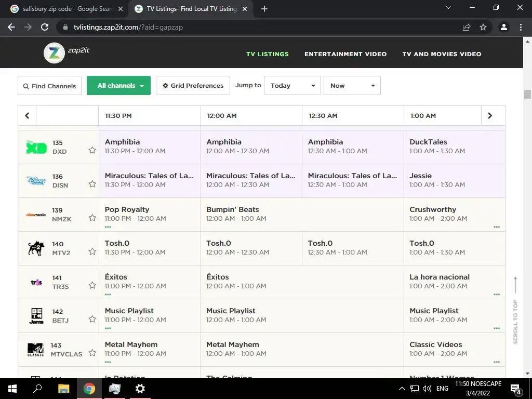Screen dimensions: 532x399
Task: Click the Chrome icon in the taskbar
Action: point(89,389)
